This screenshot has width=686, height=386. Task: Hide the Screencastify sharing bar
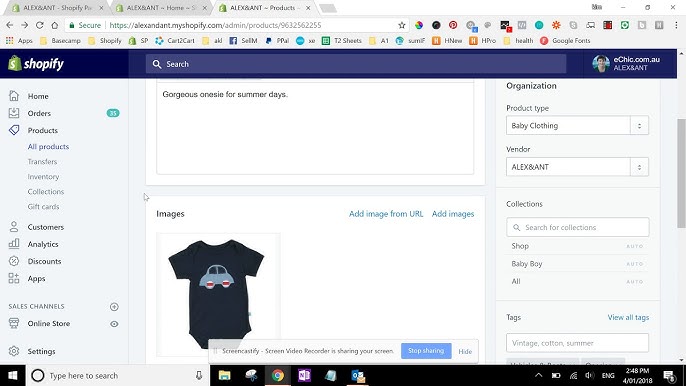point(465,351)
